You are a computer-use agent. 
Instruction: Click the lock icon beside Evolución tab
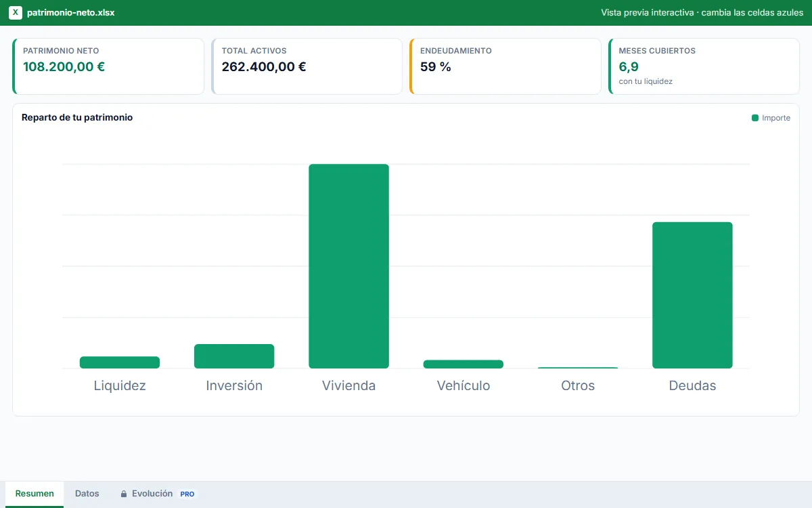point(124,494)
